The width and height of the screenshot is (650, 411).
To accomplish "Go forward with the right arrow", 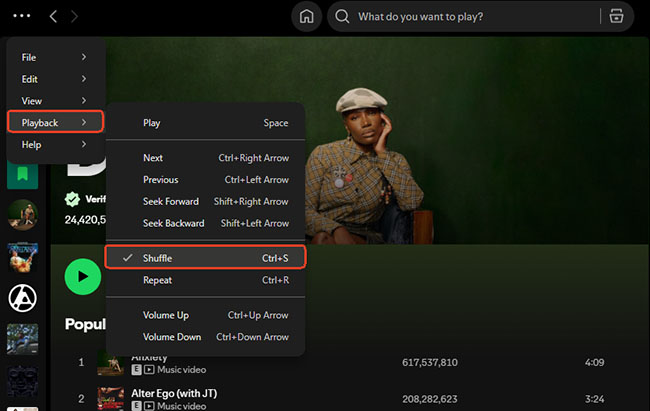I will [x=74, y=17].
